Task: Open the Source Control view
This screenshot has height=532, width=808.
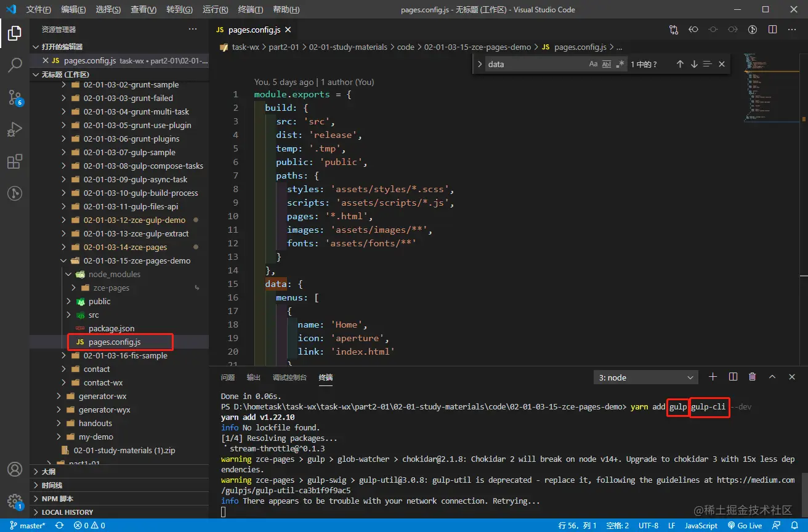Action: (x=15, y=97)
